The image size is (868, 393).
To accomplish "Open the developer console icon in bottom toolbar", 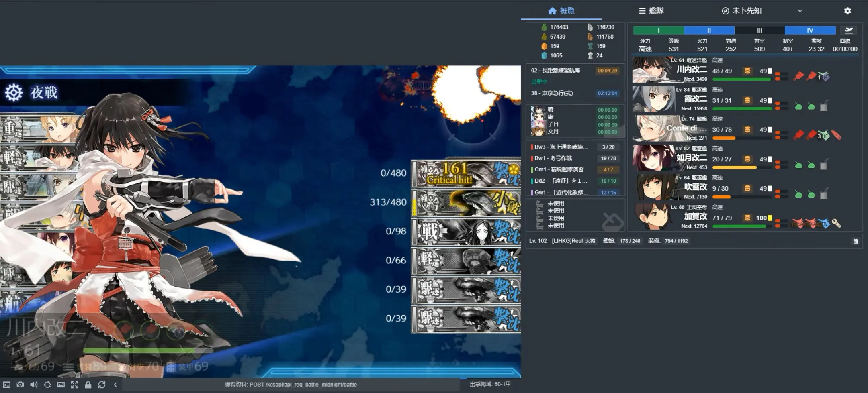I will pos(7,385).
